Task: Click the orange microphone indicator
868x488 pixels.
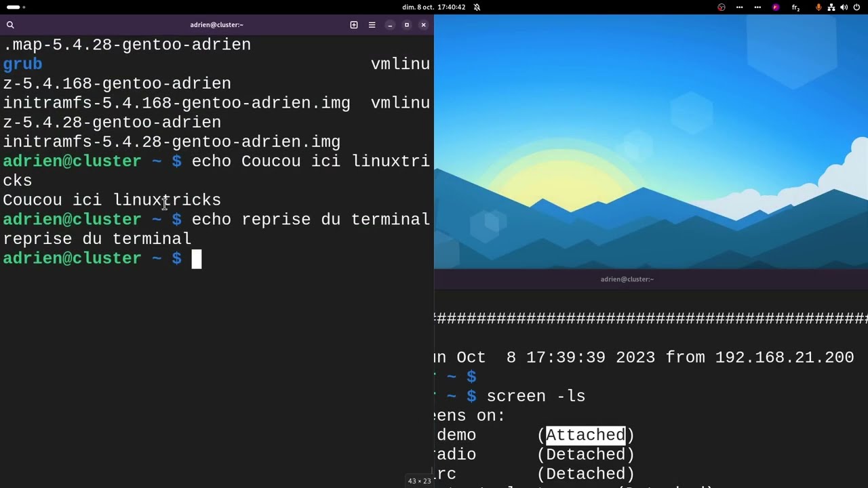Action: pyautogui.click(x=818, y=7)
